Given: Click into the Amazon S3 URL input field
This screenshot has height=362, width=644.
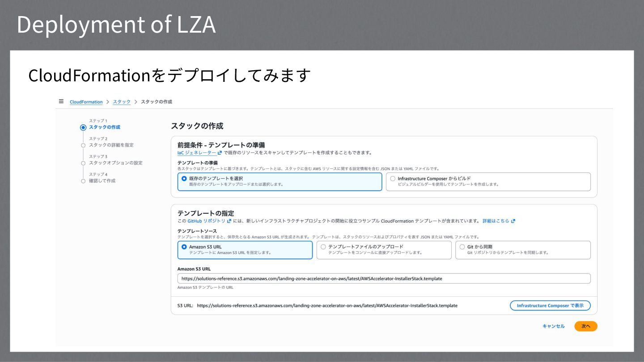Looking at the screenshot, I should (x=384, y=278).
